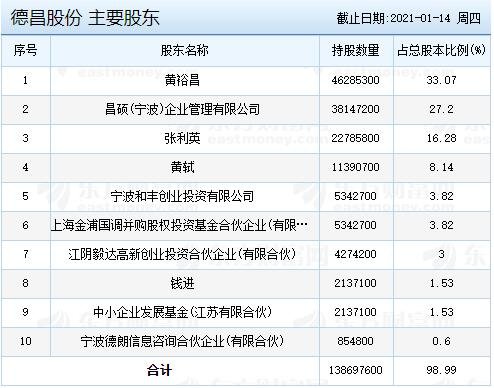
Task: Click percentage value 33.07
Action: pos(441,80)
